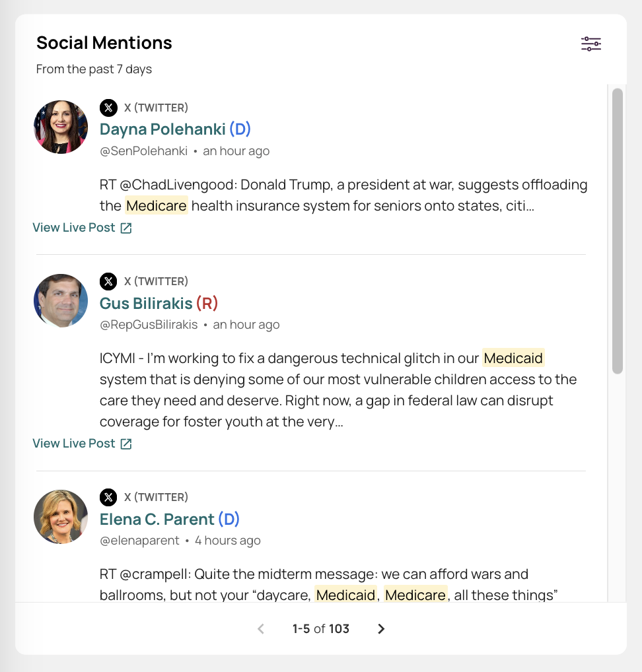642x672 pixels.
Task: Click the 1-5 of 103 pagination label
Action: click(321, 628)
